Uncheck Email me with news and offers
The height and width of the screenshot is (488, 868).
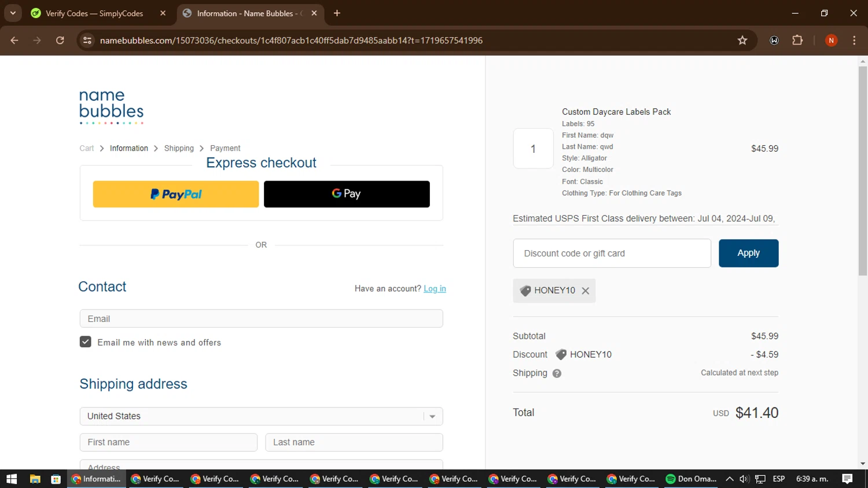click(x=86, y=342)
